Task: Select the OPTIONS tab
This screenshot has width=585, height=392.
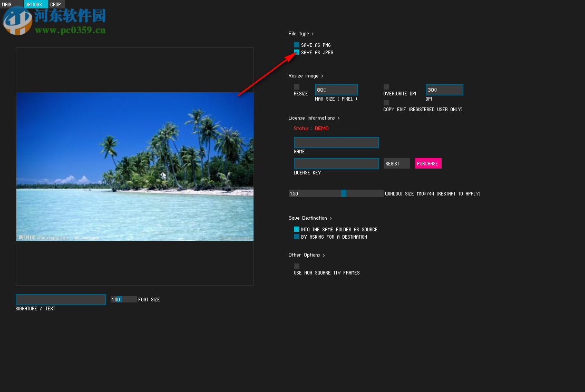Action: point(35,4)
